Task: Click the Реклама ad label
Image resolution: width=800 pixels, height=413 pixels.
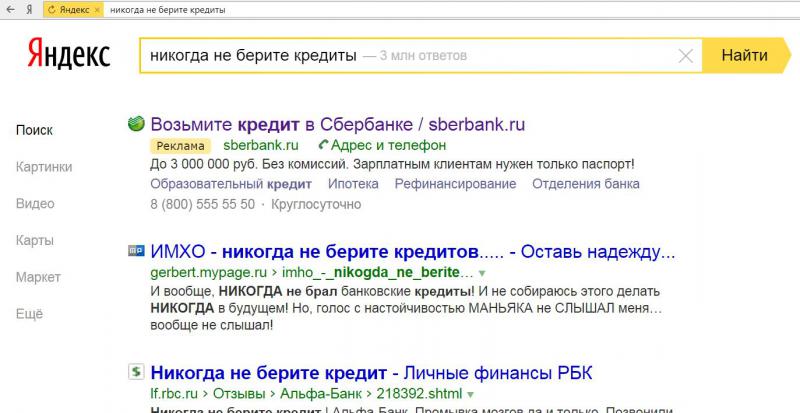Action: point(180,146)
